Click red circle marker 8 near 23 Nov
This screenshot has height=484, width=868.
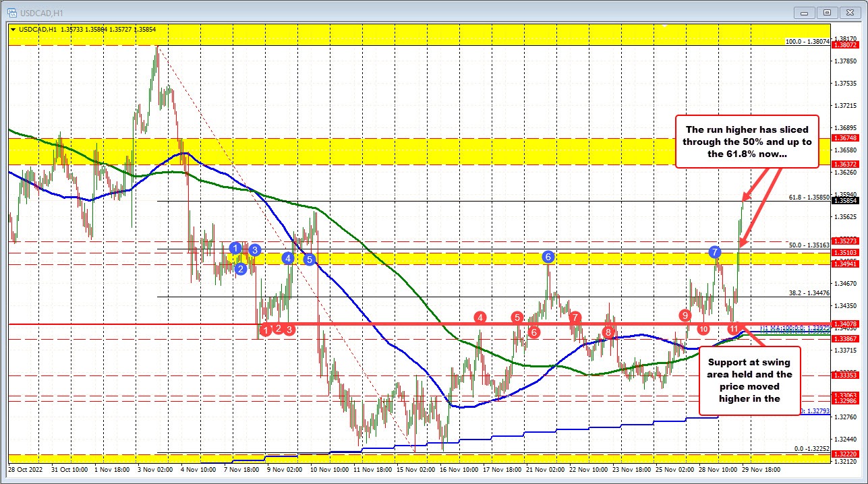(x=607, y=332)
